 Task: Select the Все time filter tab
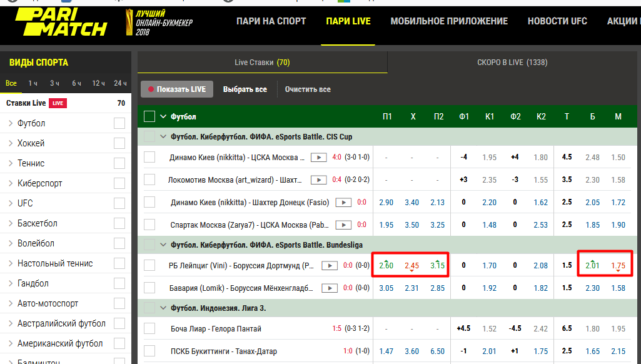pos(11,83)
